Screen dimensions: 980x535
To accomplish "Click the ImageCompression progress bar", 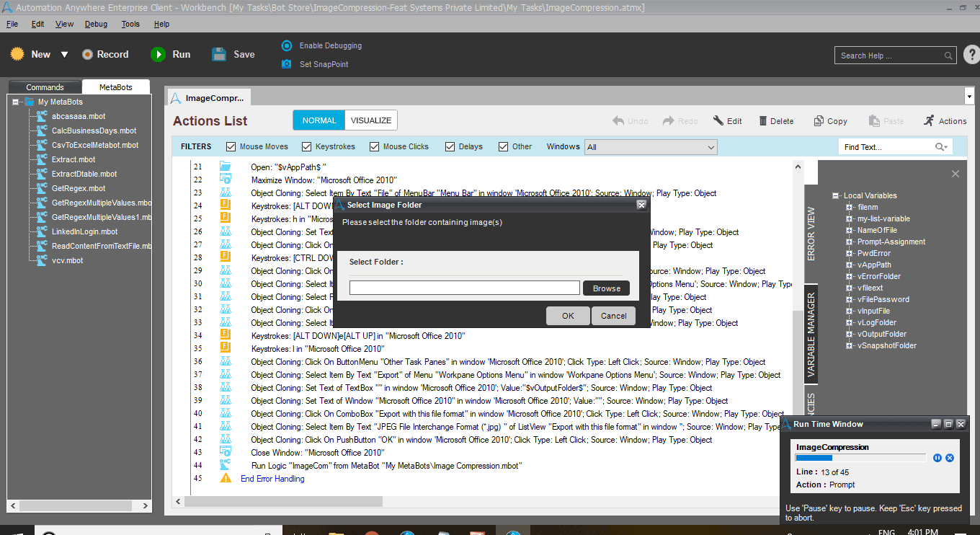I will [x=860, y=458].
